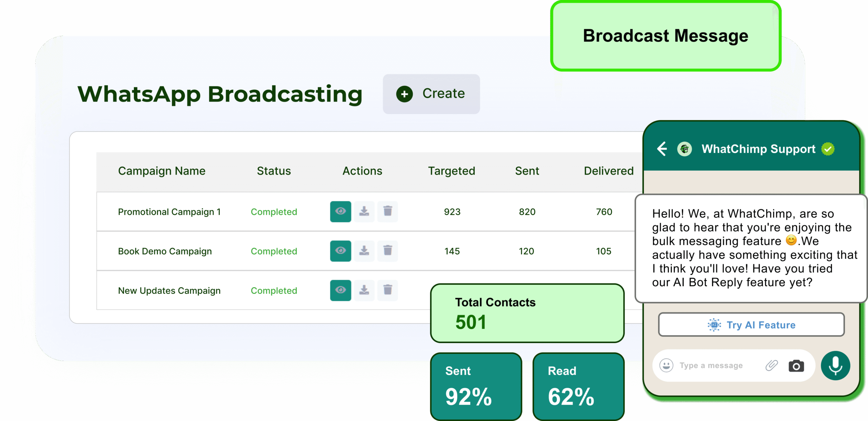
Task: Open emoji picker in message box
Action: tap(666, 365)
